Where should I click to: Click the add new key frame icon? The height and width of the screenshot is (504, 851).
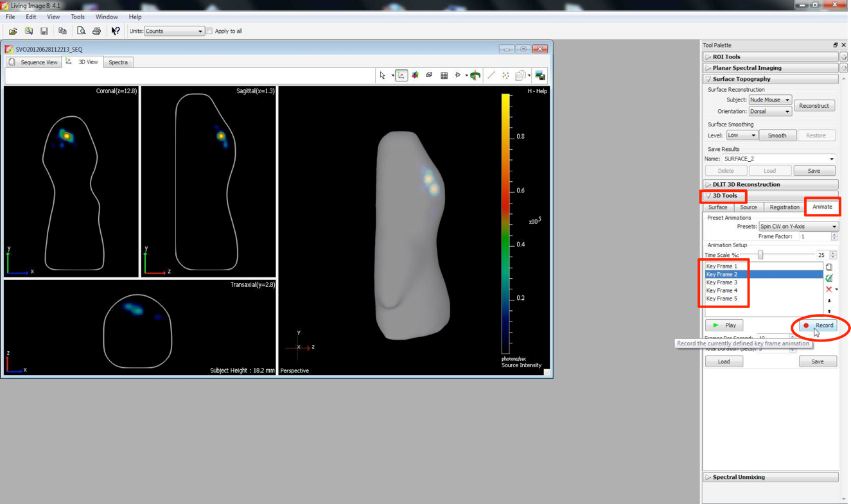coord(829,266)
